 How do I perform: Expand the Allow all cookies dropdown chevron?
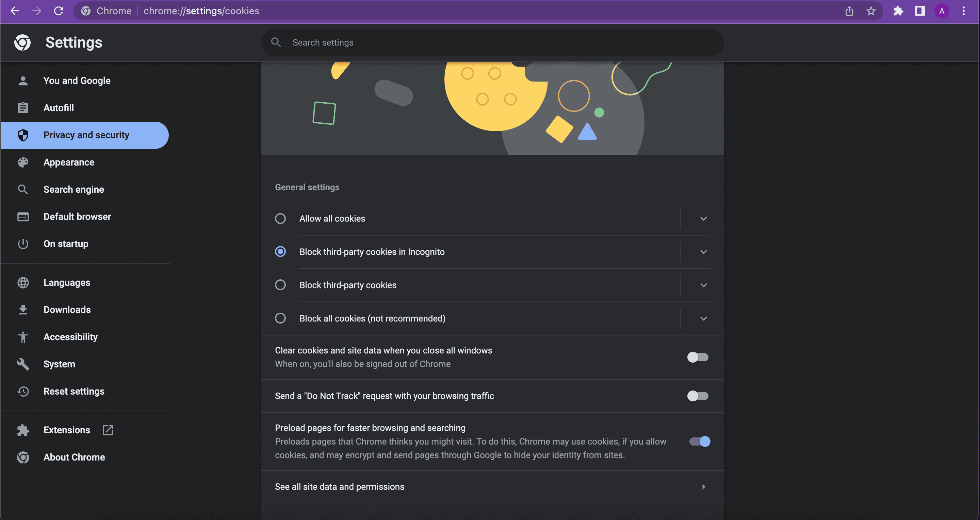[x=703, y=218]
